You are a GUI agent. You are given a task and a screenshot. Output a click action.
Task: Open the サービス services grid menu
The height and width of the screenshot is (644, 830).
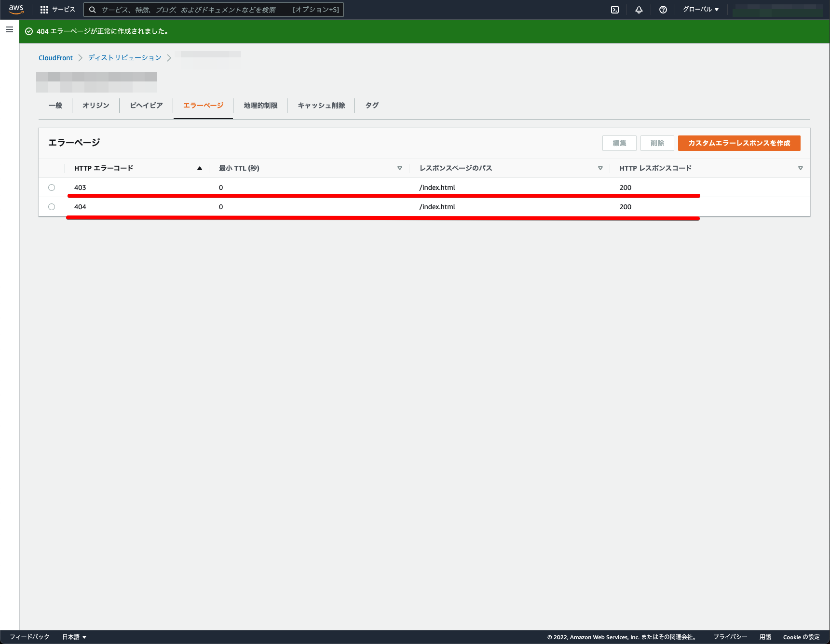57,9
